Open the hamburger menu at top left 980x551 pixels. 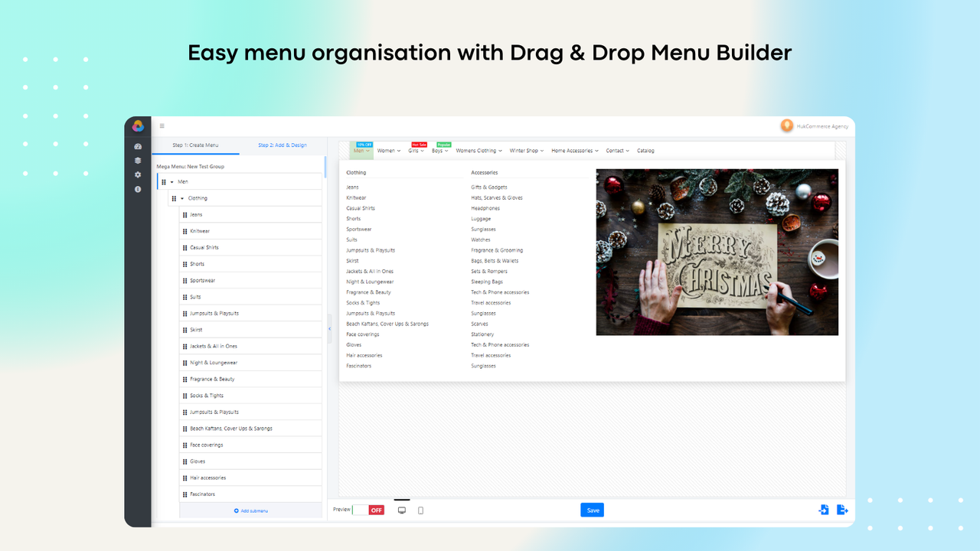coord(162,126)
